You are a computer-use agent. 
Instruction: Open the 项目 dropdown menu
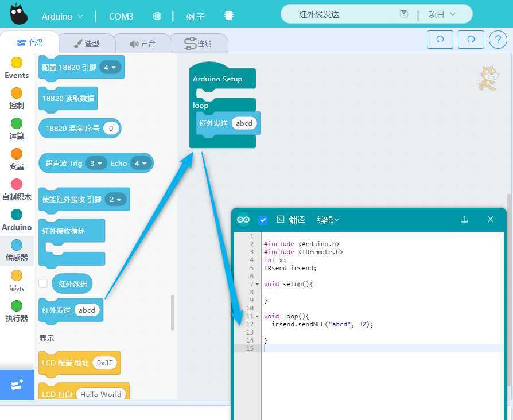coord(442,14)
